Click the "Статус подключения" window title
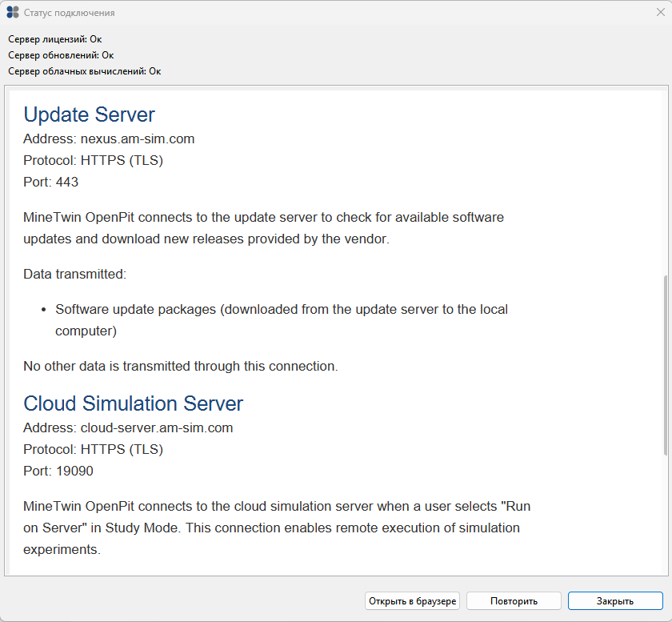672x622 pixels. 70,13
